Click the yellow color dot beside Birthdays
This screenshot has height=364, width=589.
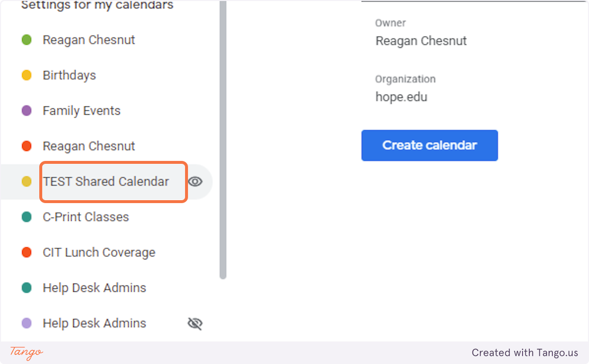pyautogui.click(x=27, y=75)
